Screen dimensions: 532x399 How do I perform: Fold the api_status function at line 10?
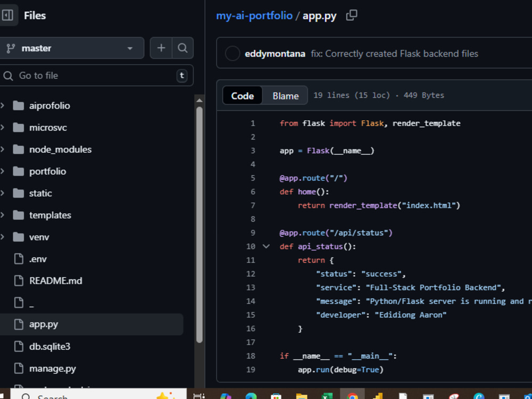coord(267,246)
